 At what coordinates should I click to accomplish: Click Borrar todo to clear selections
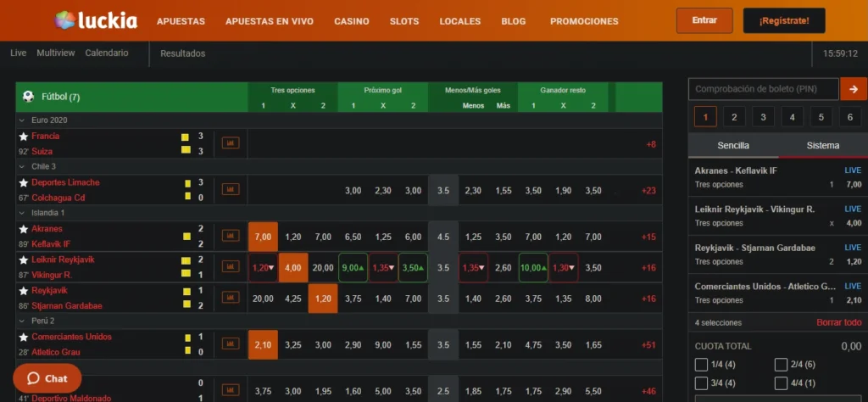point(838,322)
